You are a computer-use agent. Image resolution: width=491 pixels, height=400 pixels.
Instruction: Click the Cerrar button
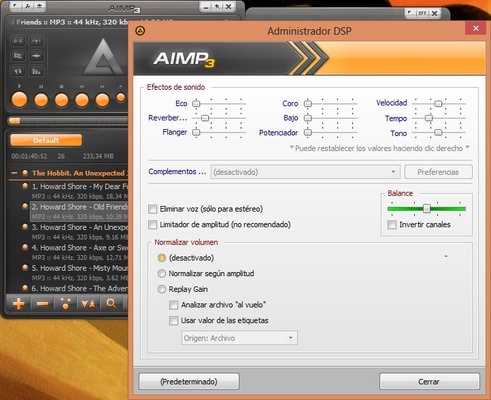(x=429, y=381)
